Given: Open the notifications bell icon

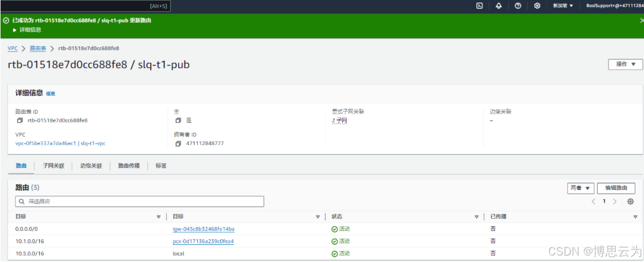Looking at the screenshot, I should coord(499,6).
